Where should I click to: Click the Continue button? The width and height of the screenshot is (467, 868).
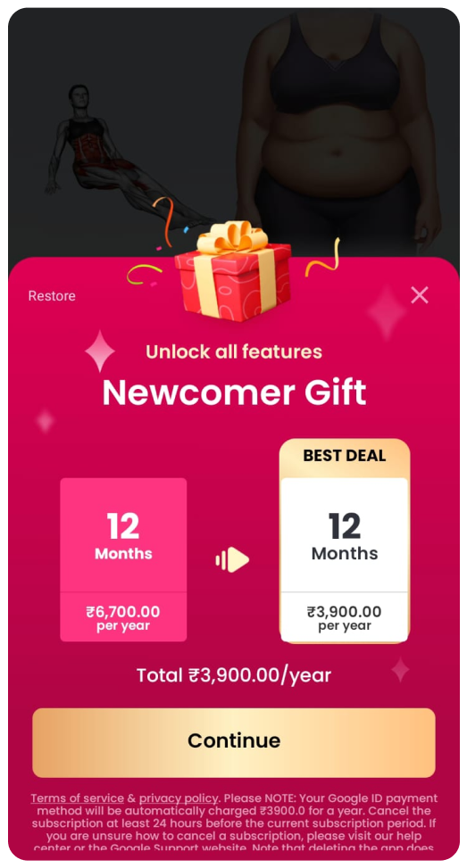point(234,742)
